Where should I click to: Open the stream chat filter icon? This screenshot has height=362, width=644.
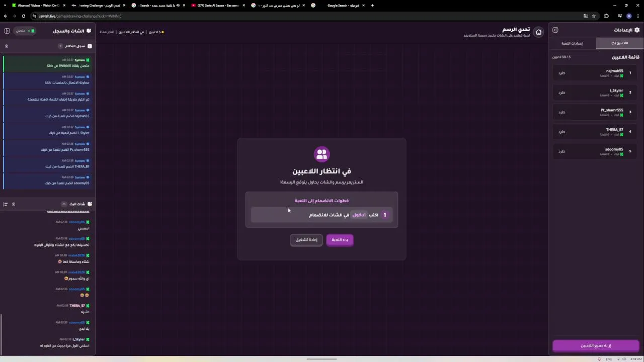pyautogui.click(x=6, y=204)
